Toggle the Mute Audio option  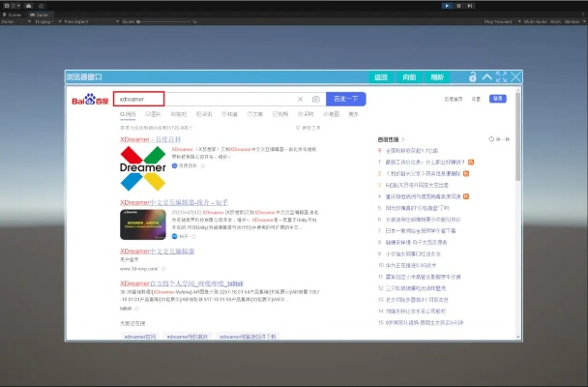click(x=531, y=21)
